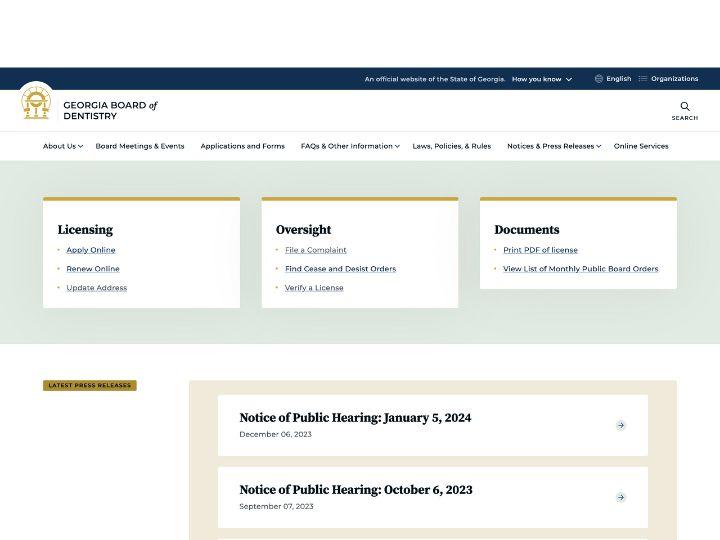Go to Applications and Forms
Image resolution: width=720 pixels, height=540 pixels.
[242, 146]
